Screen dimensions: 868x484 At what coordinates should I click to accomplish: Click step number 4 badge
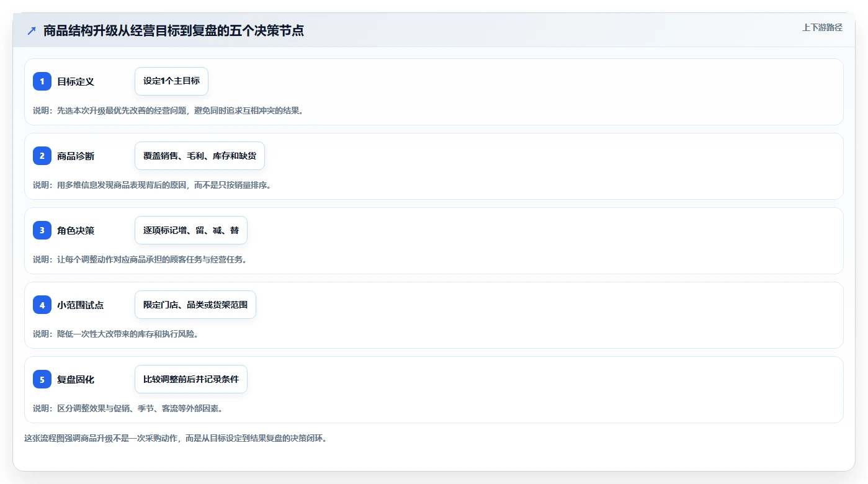pyautogui.click(x=42, y=305)
